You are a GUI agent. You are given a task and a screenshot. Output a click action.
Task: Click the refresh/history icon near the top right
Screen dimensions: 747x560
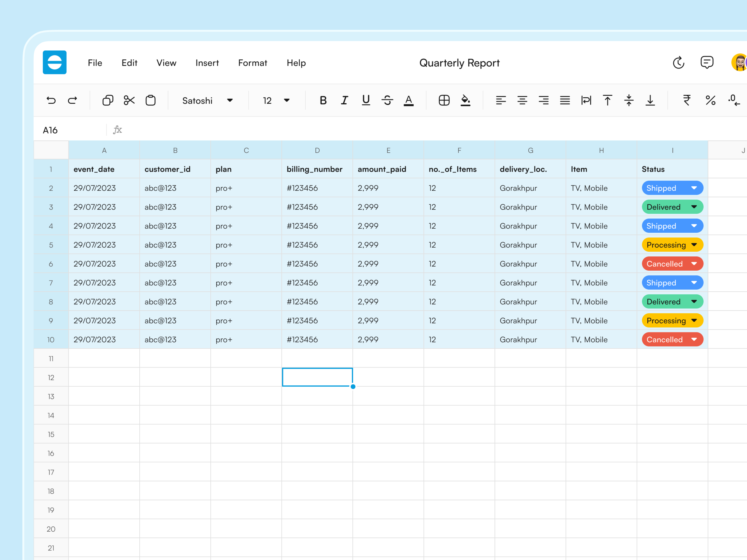[679, 63]
